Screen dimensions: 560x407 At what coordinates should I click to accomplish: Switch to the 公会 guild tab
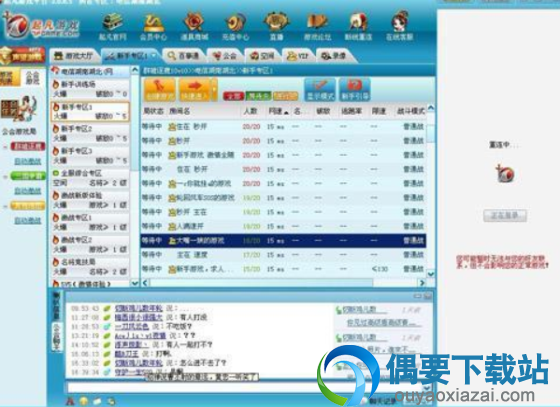pos(224,56)
